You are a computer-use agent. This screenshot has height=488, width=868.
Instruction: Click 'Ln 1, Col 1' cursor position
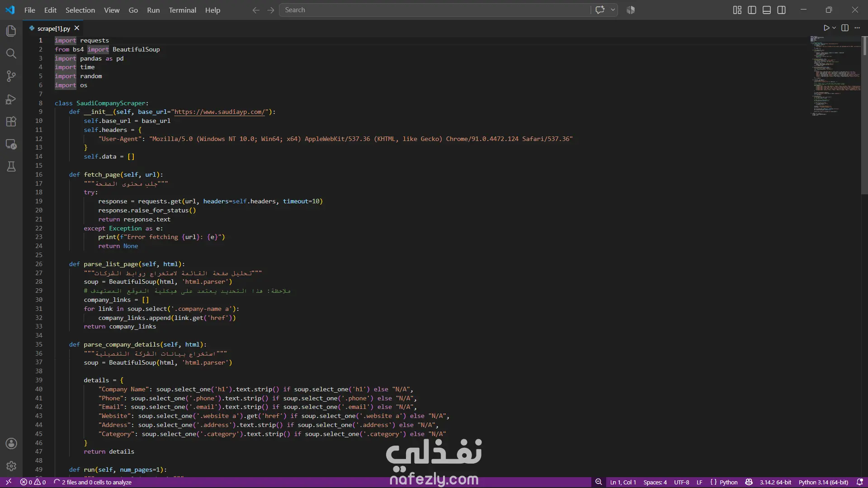click(623, 482)
